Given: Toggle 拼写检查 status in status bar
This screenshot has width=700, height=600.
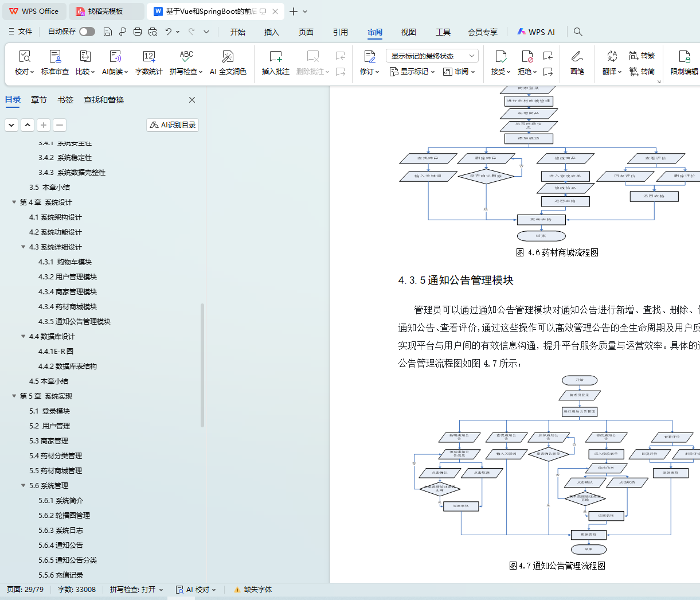Looking at the screenshot, I should coord(136,590).
